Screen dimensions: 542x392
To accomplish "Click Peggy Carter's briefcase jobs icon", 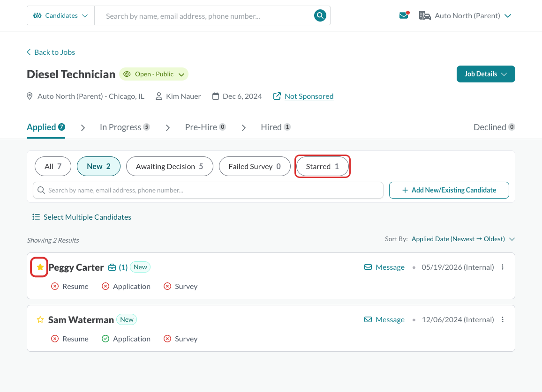I will pos(112,267).
